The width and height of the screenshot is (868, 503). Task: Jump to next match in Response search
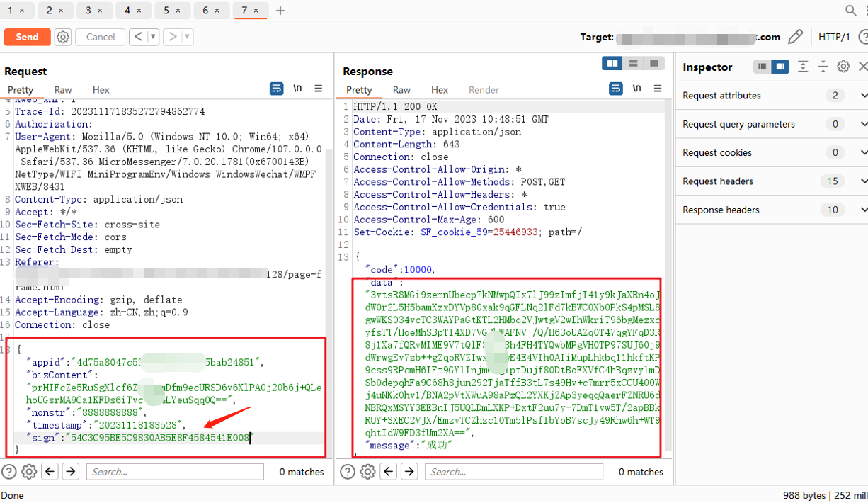(409, 472)
